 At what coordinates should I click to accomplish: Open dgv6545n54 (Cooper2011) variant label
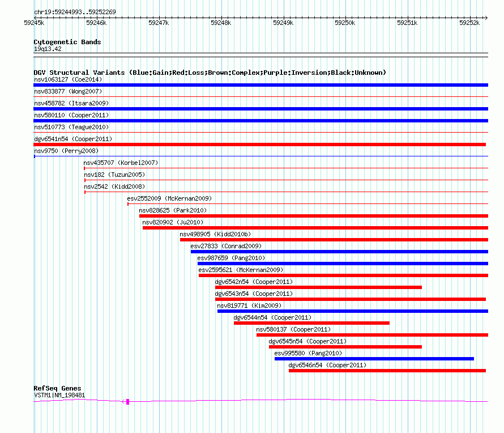point(307,341)
